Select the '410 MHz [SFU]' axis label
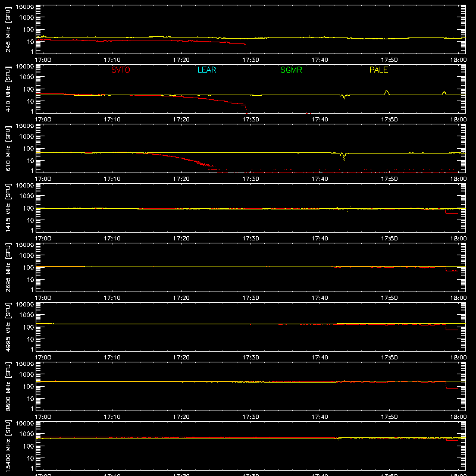Viewport: 476px width, 476px height. point(8,89)
